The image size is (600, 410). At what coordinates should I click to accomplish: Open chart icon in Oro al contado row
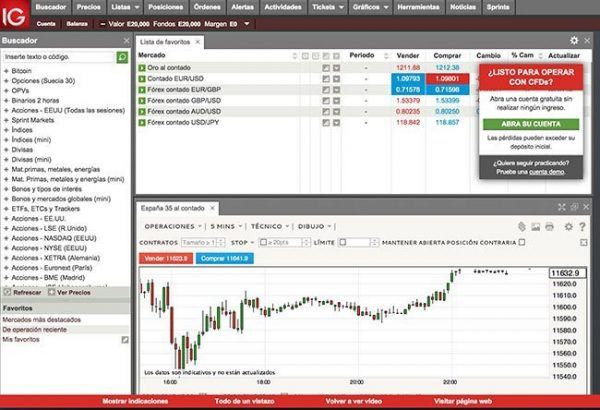(326, 68)
